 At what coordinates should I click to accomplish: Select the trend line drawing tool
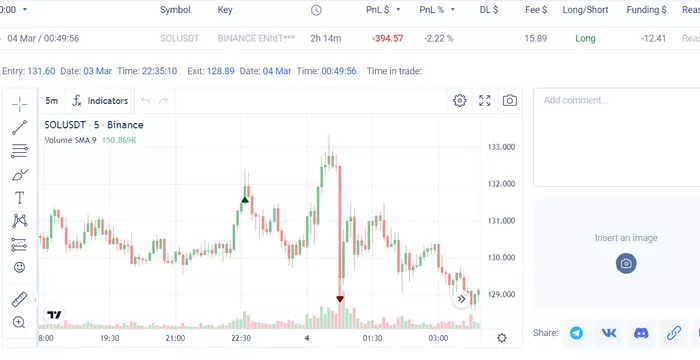coord(20,127)
